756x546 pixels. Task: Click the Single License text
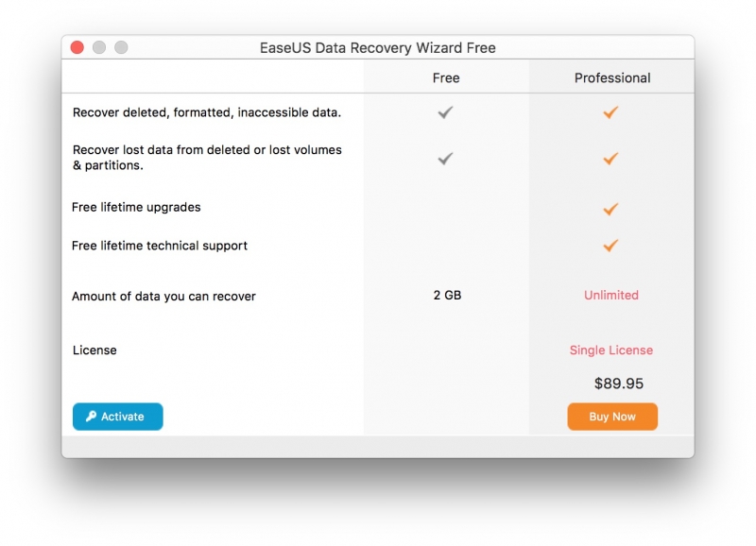pos(611,350)
